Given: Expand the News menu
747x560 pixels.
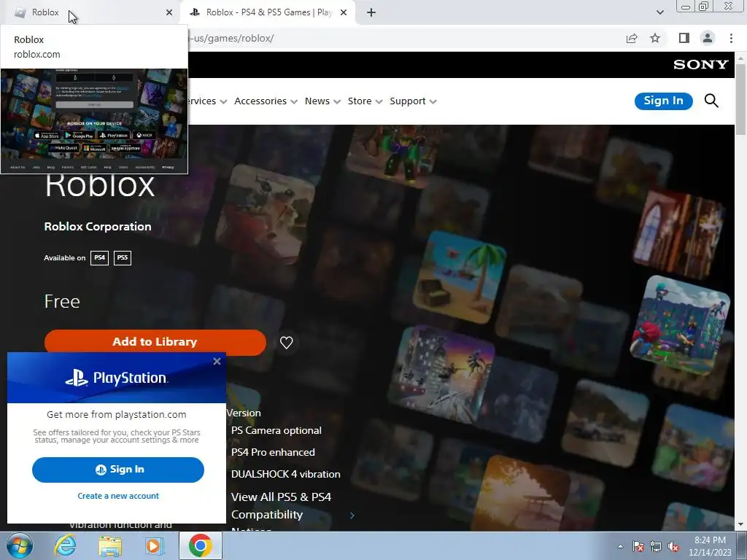Looking at the screenshot, I should (322, 101).
